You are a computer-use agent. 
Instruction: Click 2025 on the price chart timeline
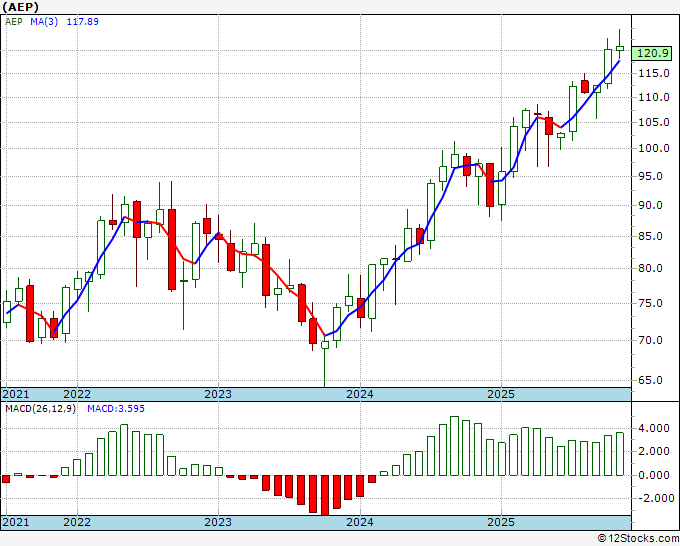(501, 394)
